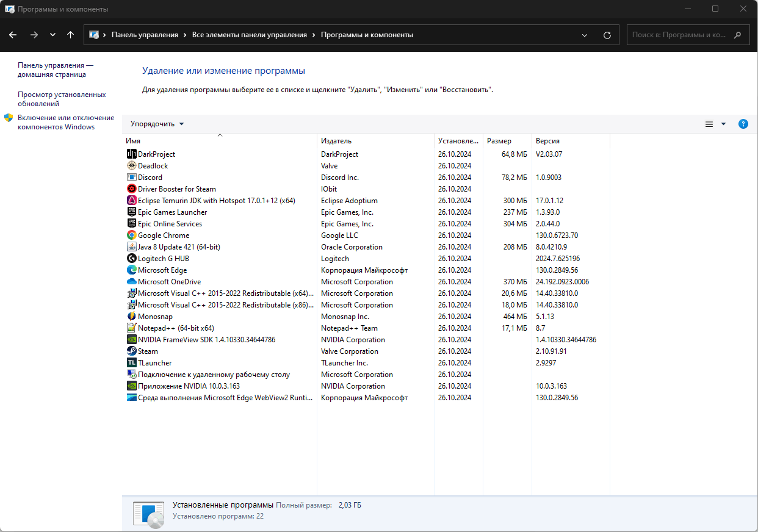This screenshot has height=532, width=758.
Task: Open Включение или отключение компонентов Windows
Action: click(66, 123)
